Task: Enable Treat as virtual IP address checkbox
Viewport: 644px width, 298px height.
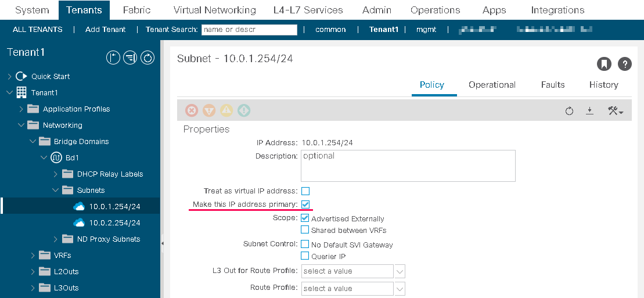Action: coord(305,191)
